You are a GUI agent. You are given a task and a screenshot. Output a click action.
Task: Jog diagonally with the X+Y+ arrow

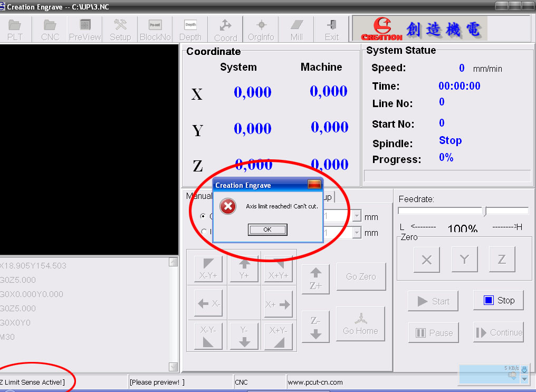279,269
